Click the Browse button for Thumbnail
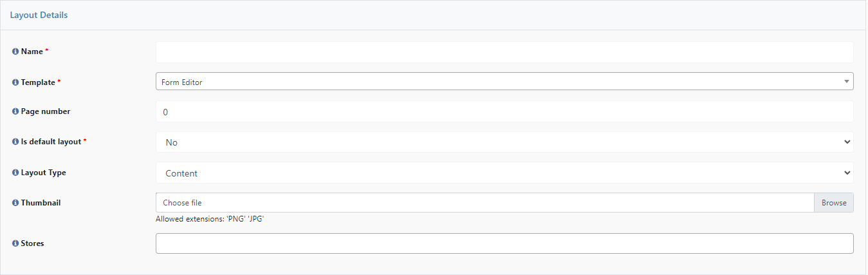Screen dimensions: 868x275 tap(834, 203)
